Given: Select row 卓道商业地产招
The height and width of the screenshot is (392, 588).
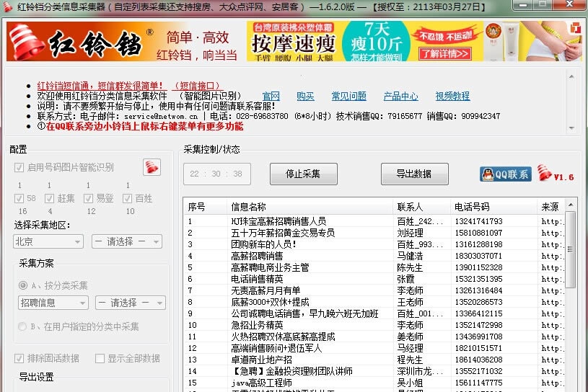Looking at the screenshot, I should (374, 360).
